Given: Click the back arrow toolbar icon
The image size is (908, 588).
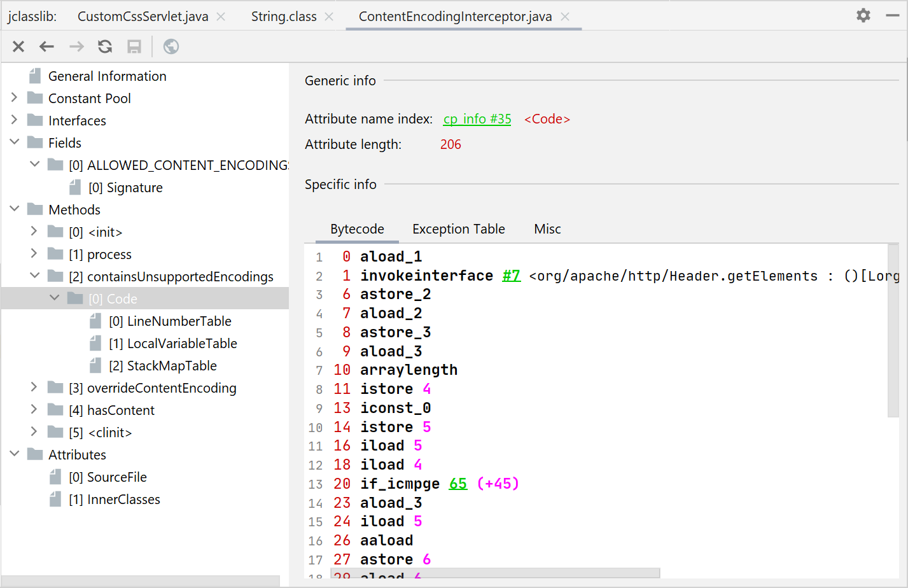Looking at the screenshot, I should 47,46.
